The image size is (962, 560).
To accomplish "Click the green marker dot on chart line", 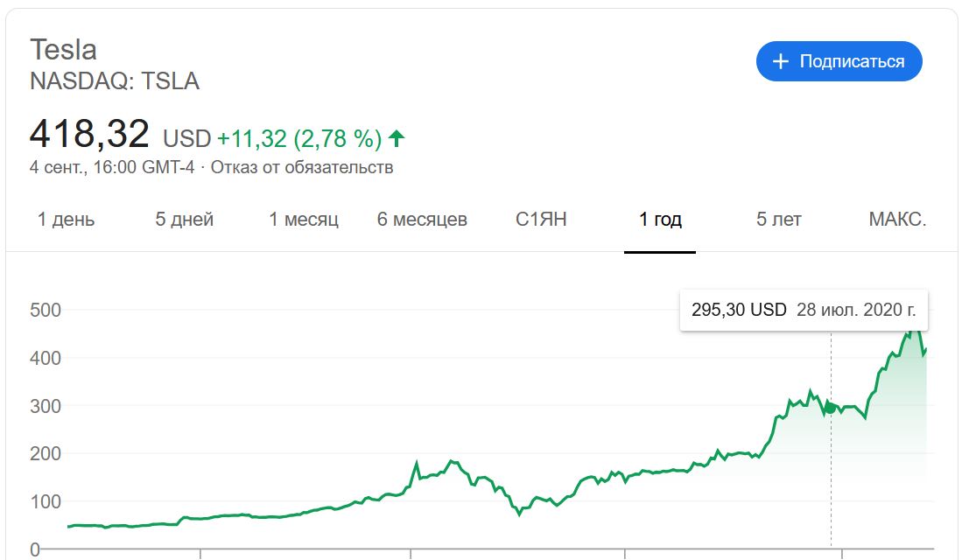I will click(831, 407).
